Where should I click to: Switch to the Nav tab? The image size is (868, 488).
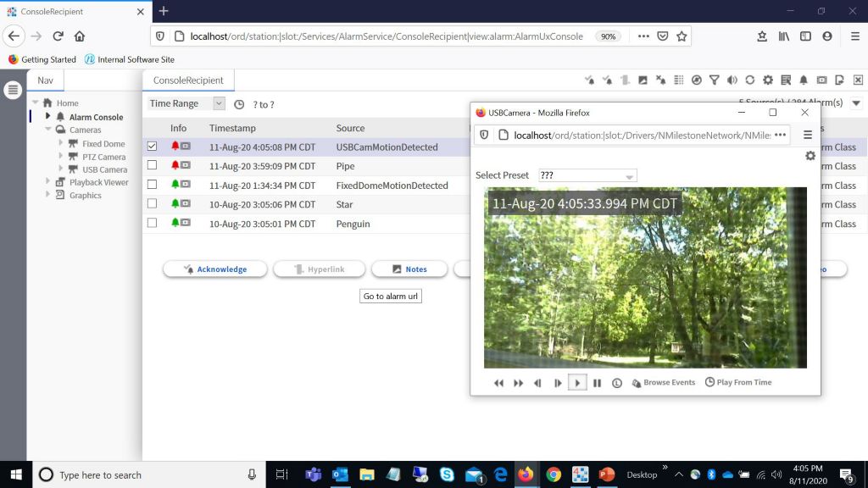(x=45, y=80)
